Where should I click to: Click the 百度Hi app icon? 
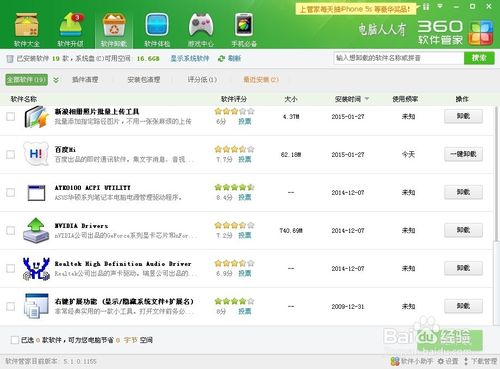36,154
